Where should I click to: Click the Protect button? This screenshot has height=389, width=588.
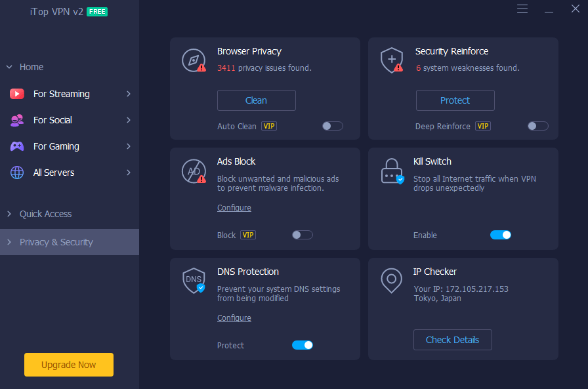[x=455, y=100]
